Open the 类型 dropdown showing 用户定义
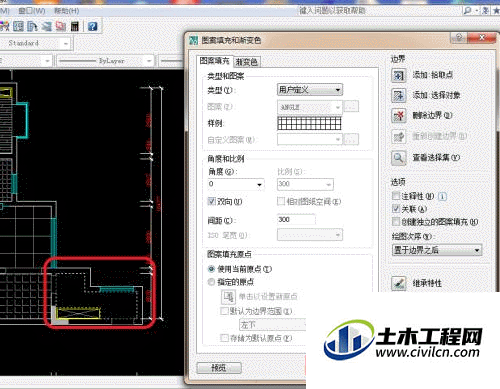The height and width of the screenshot is (389, 500). (310, 90)
